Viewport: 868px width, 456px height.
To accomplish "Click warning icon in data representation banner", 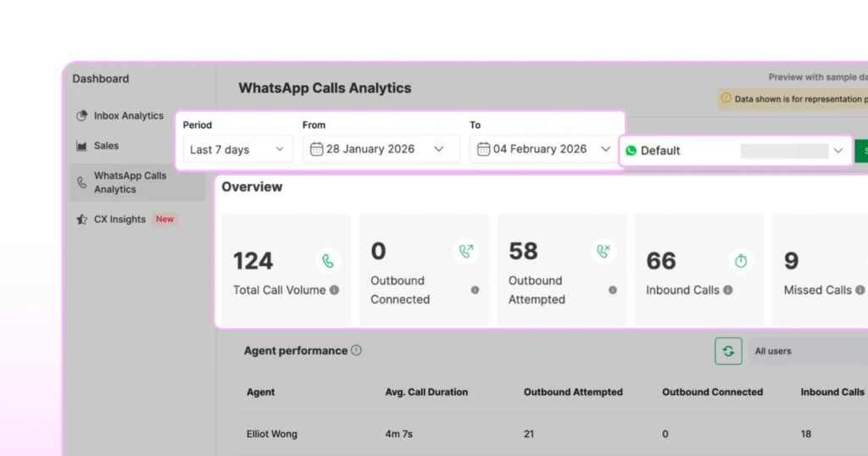I will point(726,98).
